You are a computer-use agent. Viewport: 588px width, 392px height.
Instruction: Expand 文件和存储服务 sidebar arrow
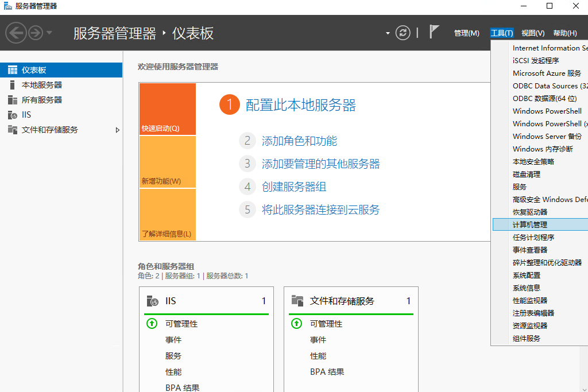(x=118, y=130)
